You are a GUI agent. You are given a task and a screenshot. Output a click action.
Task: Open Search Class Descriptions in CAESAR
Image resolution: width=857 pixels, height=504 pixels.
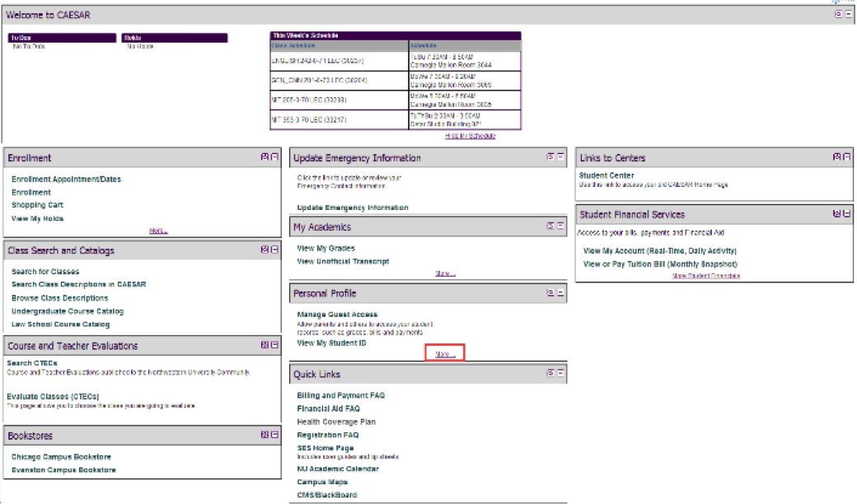(79, 284)
